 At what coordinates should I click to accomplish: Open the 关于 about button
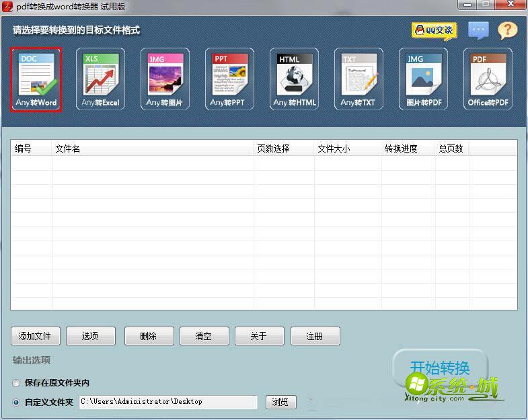click(260, 336)
